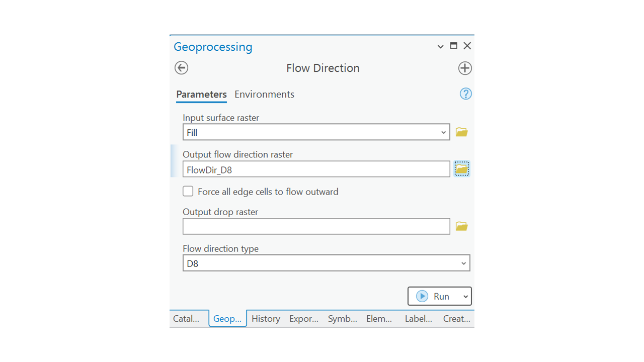Click the add to model plus icon
Viewport: 644px width, 362px height.
click(465, 68)
